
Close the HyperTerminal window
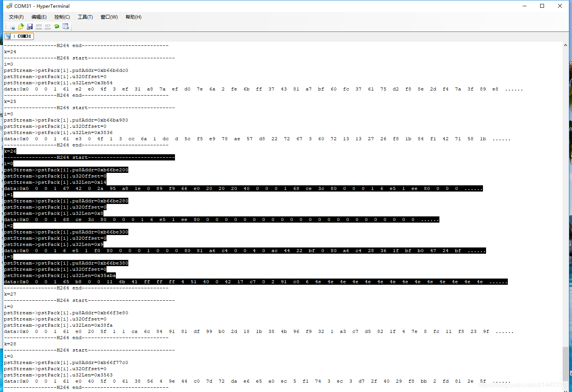click(560, 6)
